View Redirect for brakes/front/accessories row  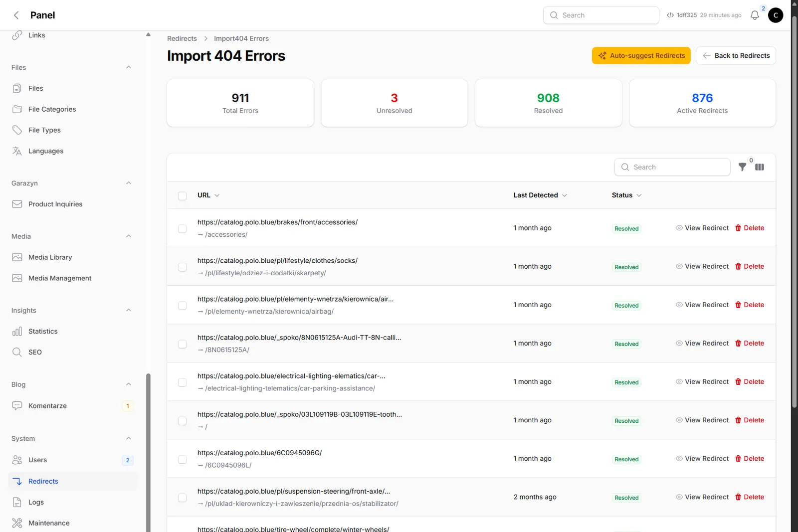702,228
